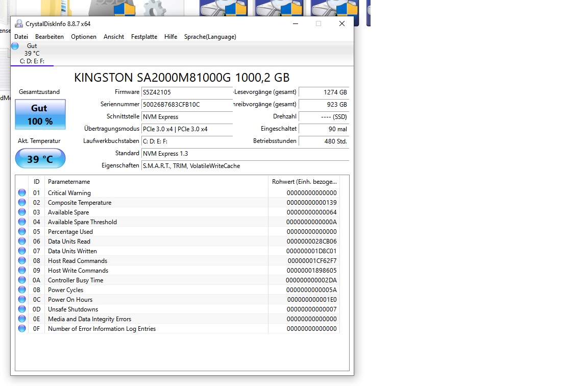Select the Unsafe Shutdowns parameter name
Viewport: 588px width, 386px height.
tap(73, 309)
